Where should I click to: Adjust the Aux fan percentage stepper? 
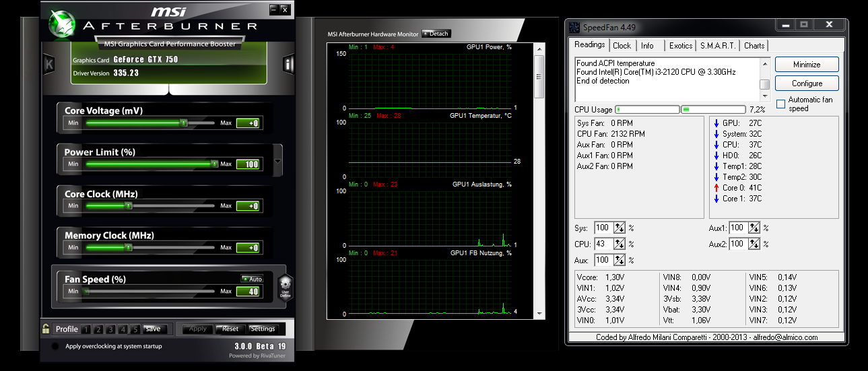click(620, 260)
